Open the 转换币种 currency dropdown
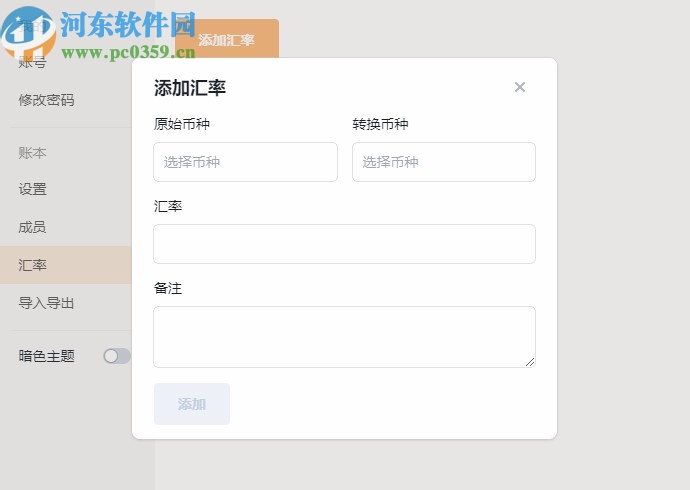 coord(444,162)
